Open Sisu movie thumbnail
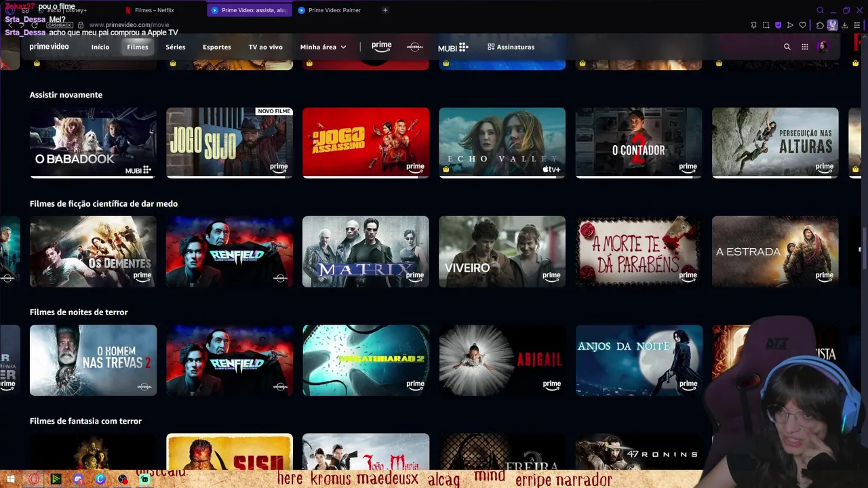The image size is (868, 488). (x=229, y=451)
